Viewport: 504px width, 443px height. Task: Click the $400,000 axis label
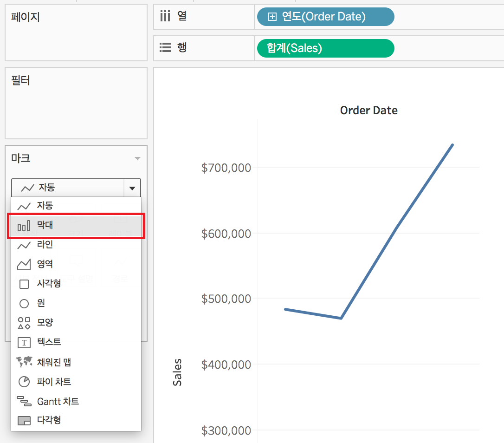pos(226,365)
